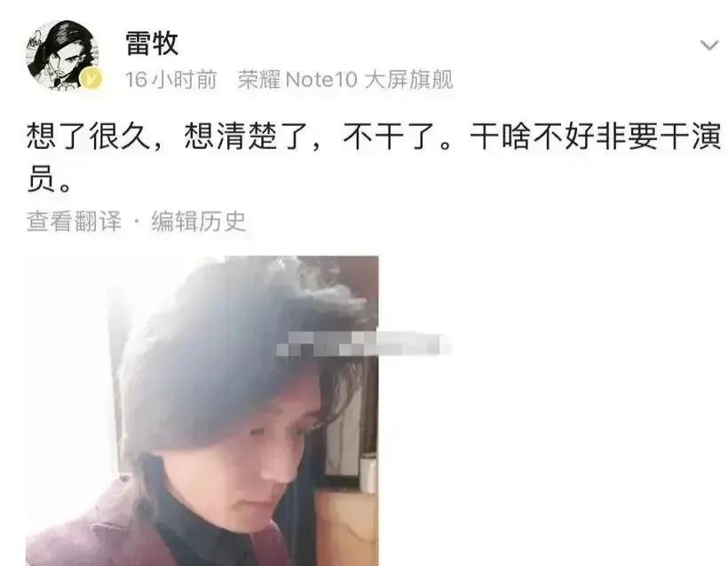The height and width of the screenshot is (566, 728).
Task: Click the dot separator before 编辑历史
Action: (x=136, y=221)
